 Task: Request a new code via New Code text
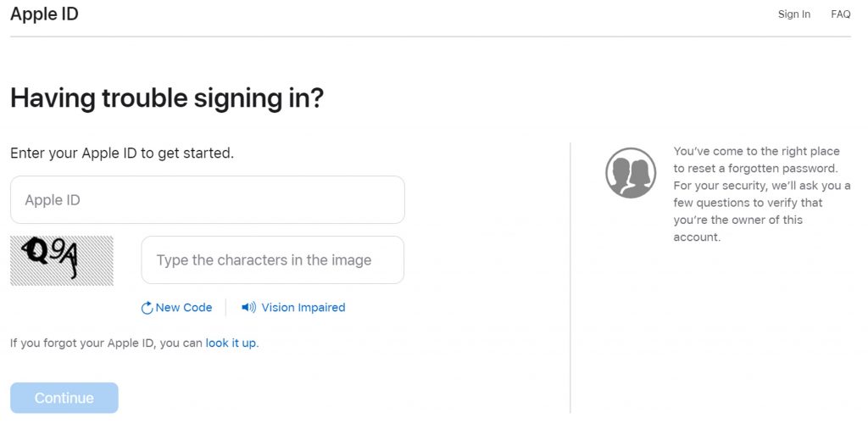(184, 308)
